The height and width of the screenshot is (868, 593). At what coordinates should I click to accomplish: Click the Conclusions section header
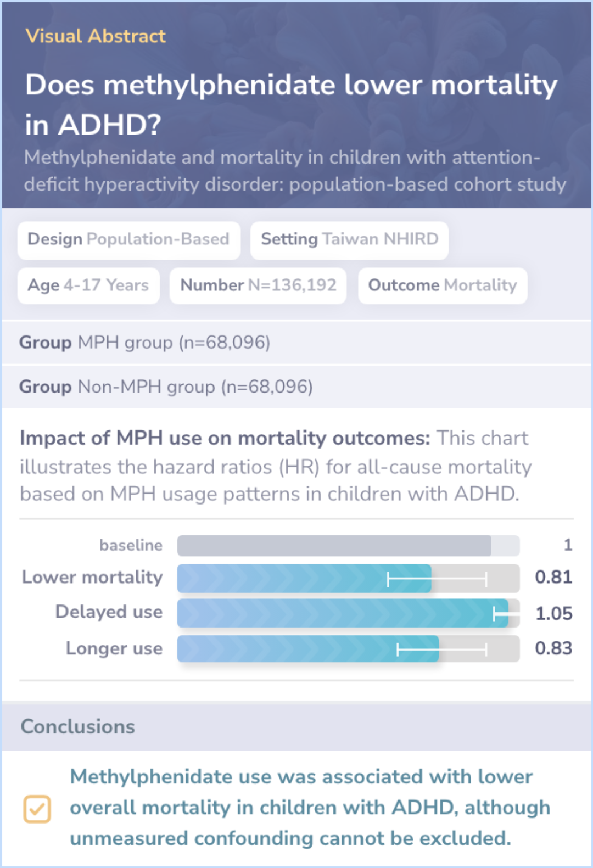click(x=78, y=727)
